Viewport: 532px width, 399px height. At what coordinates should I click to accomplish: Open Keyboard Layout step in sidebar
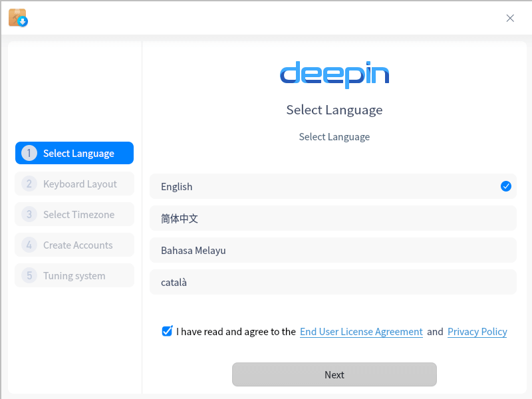[x=74, y=184]
